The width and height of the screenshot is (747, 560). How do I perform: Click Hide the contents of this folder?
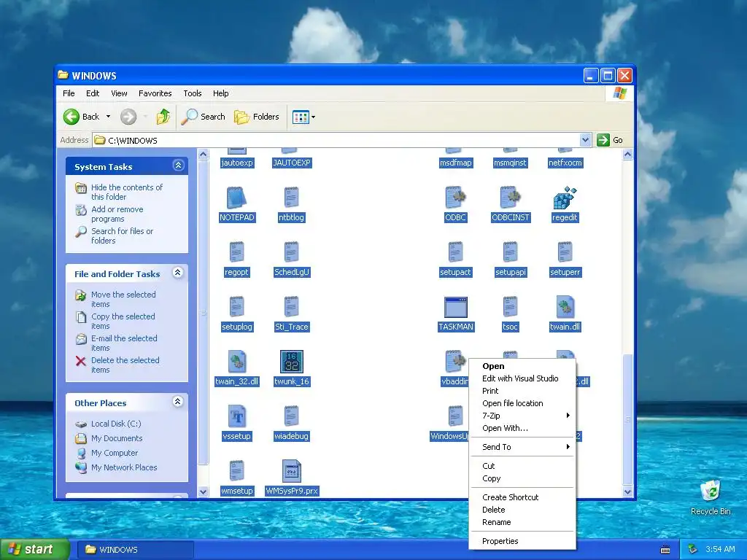(127, 192)
